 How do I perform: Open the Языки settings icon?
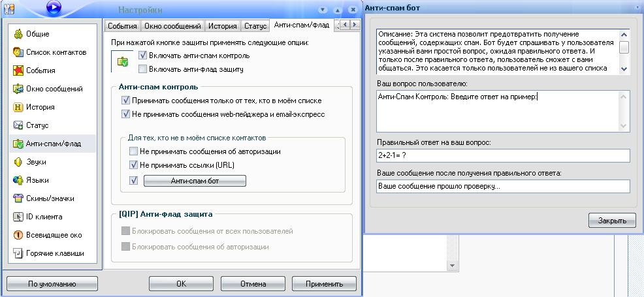pos(18,180)
